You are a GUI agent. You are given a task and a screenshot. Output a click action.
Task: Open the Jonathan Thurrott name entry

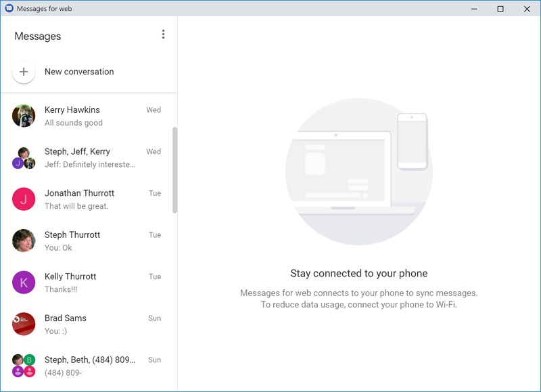[79, 193]
